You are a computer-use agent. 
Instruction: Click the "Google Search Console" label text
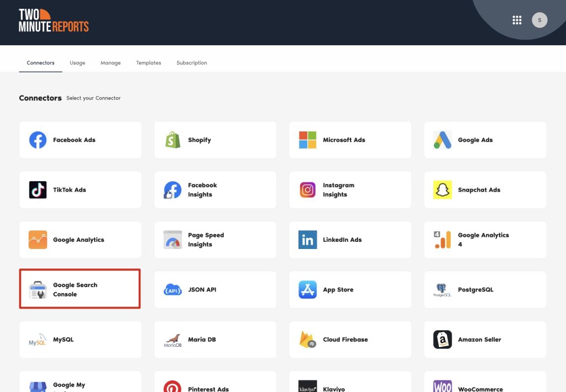(x=75, y=289)
